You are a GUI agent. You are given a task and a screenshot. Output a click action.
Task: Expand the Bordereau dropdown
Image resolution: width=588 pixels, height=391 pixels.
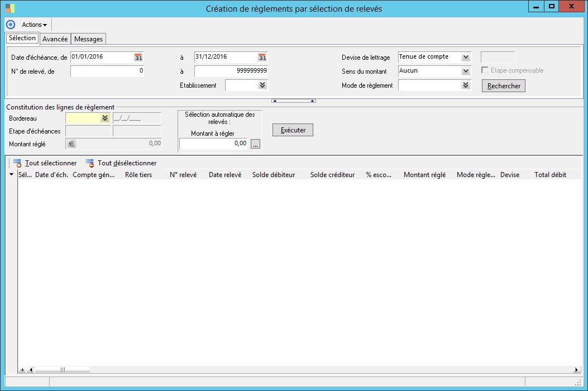click(105, 118)
